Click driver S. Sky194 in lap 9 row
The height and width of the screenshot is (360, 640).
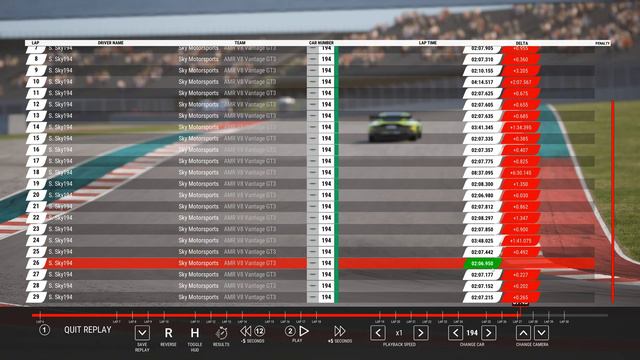pyautogui.click(x=60, y=71)
